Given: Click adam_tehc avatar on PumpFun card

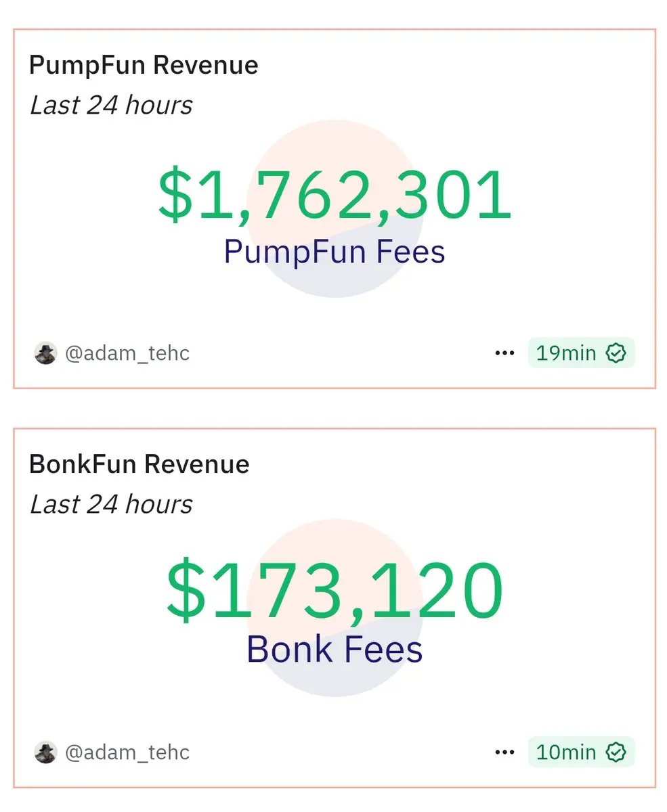Looking at the screenshot, I should [45, 353].
